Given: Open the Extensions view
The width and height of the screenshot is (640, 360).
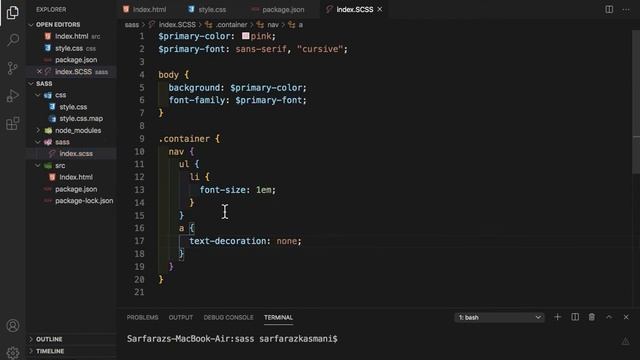Looking at the screenshot, I should click(x=13, y=123).
